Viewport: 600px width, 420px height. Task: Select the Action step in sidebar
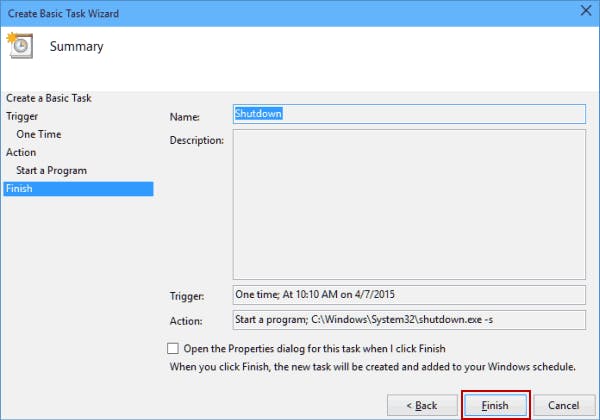click(x=21, y=152)
